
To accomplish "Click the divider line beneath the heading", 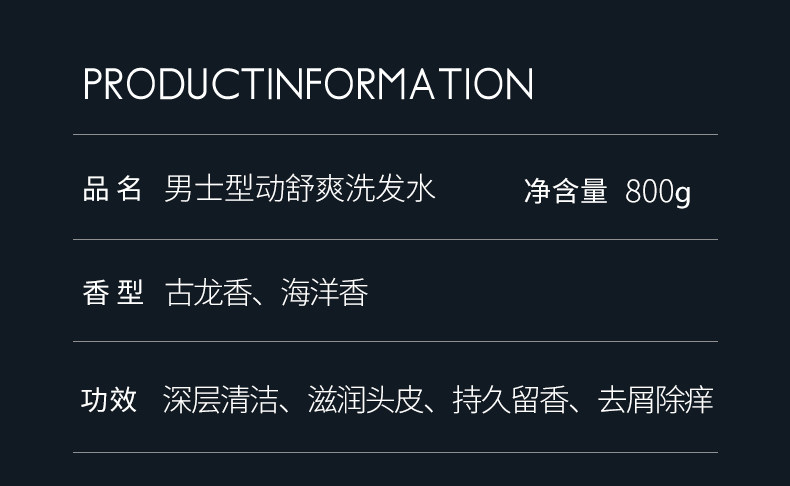I will point(395,134).
